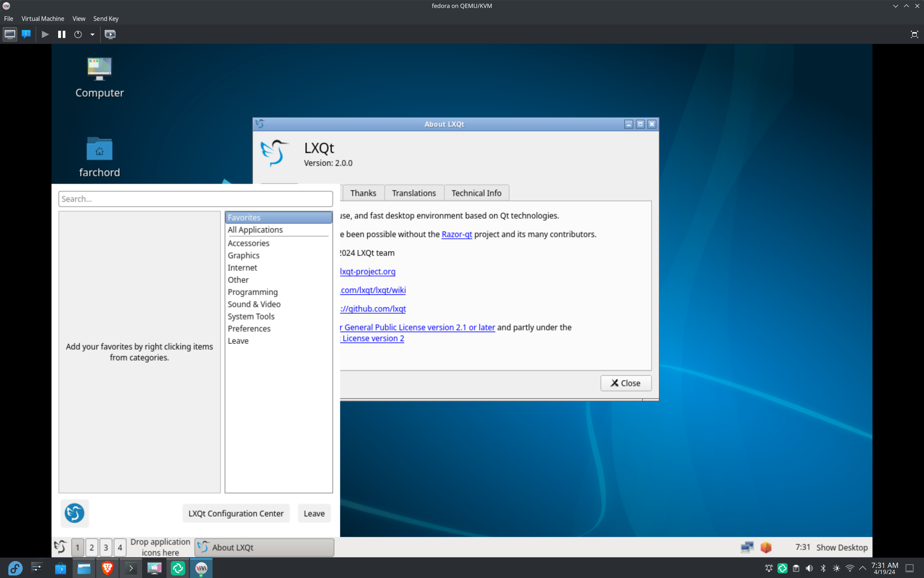Switch to virtual desktop 3
The image size is (924, 578).
(106, 547)
